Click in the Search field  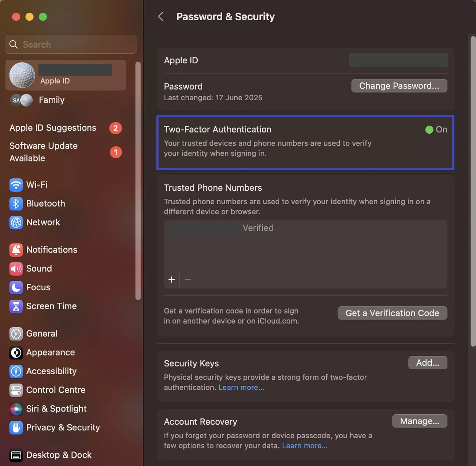point(71,45)
